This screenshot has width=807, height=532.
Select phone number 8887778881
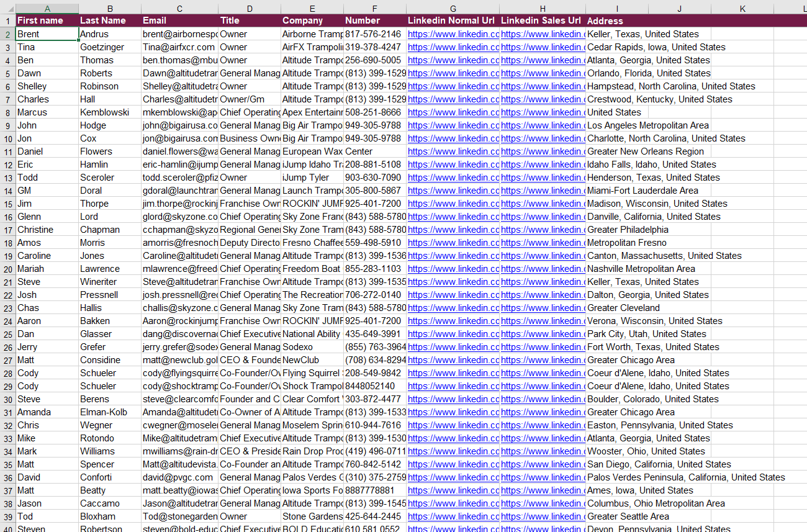pyautogui.click(x=375, y=490)
